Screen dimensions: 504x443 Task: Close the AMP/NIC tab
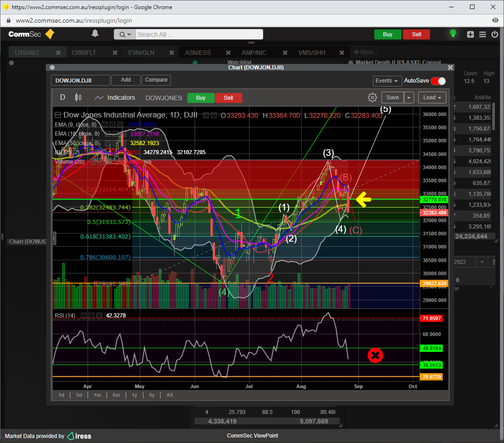pos(285,53)
